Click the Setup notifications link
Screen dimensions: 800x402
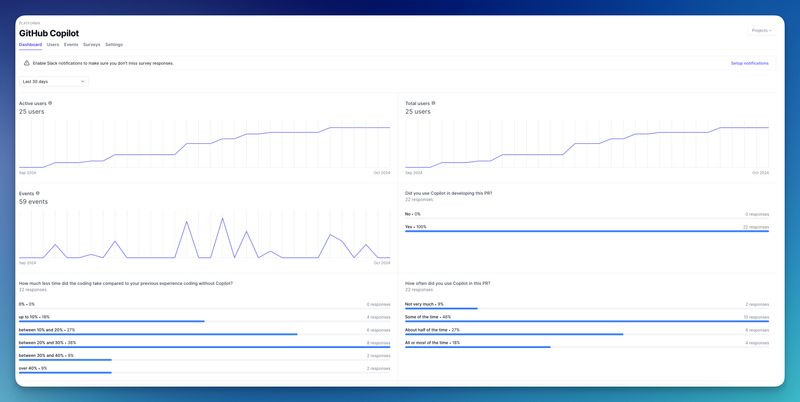pyautogui.click(x=749, y=63)
